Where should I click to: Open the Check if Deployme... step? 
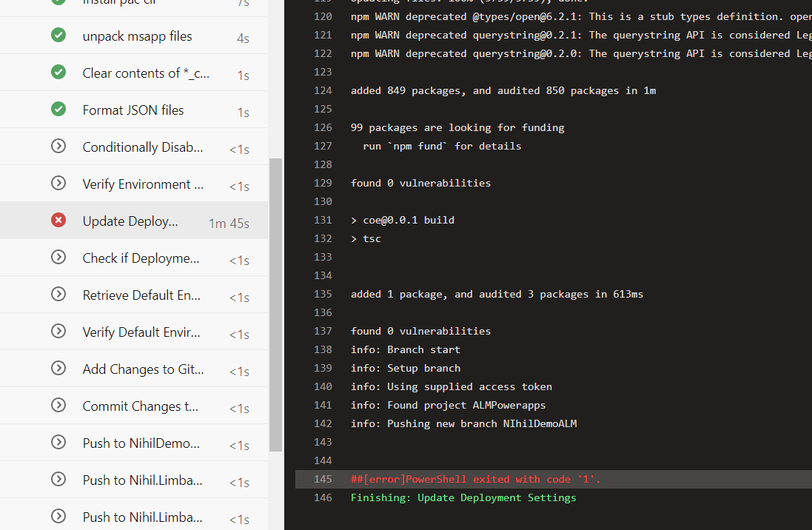tap(134, 258)
